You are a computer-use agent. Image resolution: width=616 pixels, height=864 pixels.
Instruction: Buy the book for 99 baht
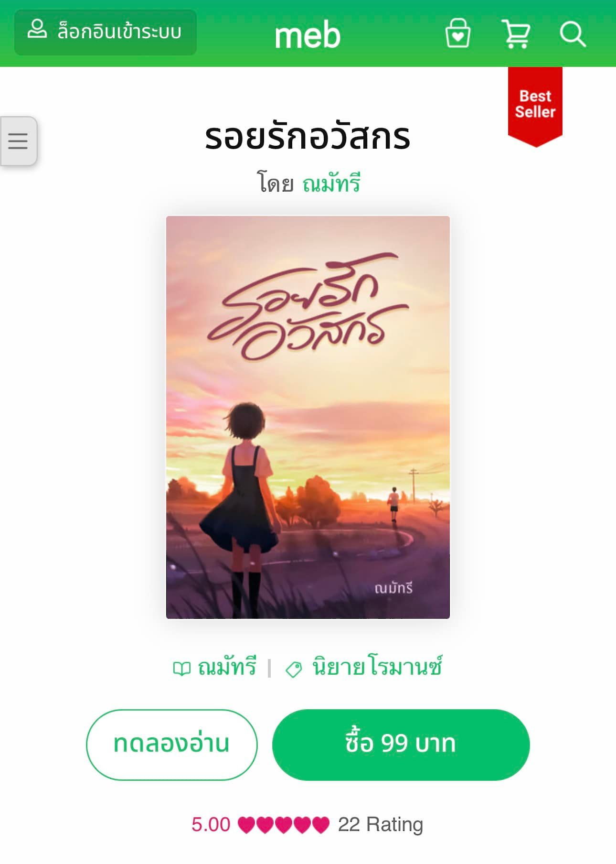pyautogui.click(x=401, y=745)
